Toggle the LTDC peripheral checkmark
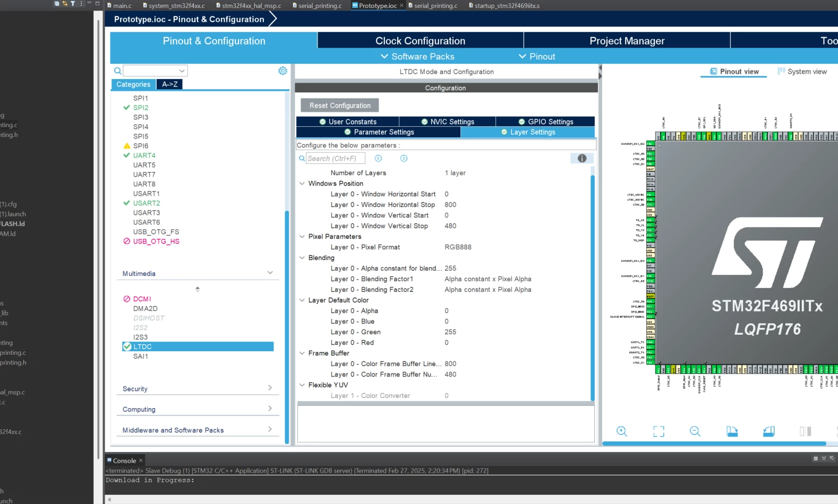The width and height of the screenshot is (838, 504). point(127,346)
